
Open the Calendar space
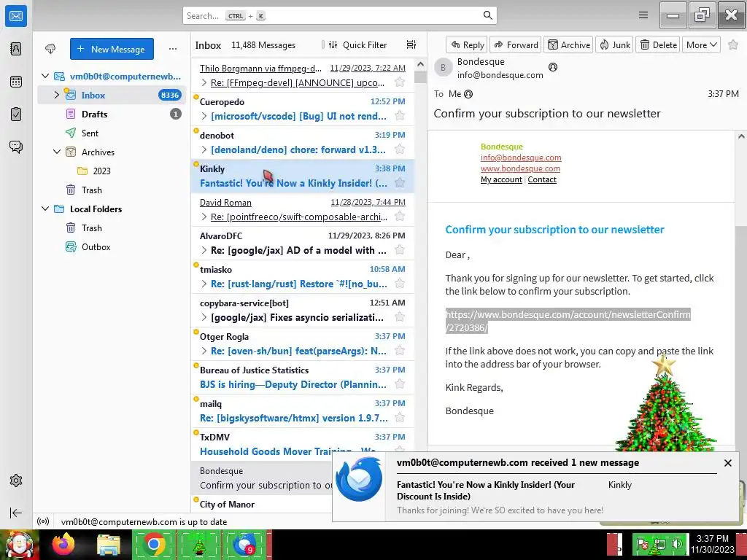click(16, 82)
